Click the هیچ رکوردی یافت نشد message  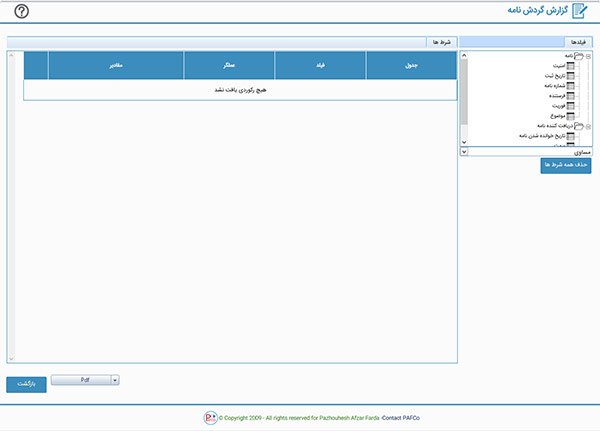pos(240,90)
